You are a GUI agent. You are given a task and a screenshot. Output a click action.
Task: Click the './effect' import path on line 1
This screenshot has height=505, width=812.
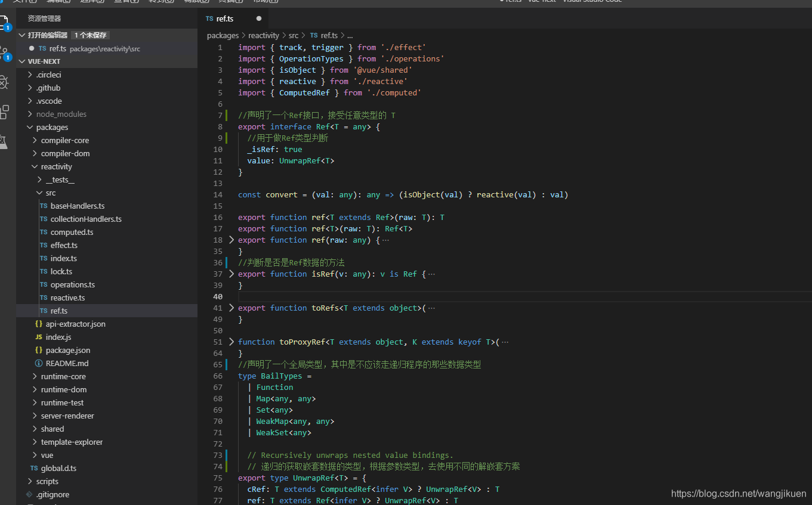pos(403,47)
